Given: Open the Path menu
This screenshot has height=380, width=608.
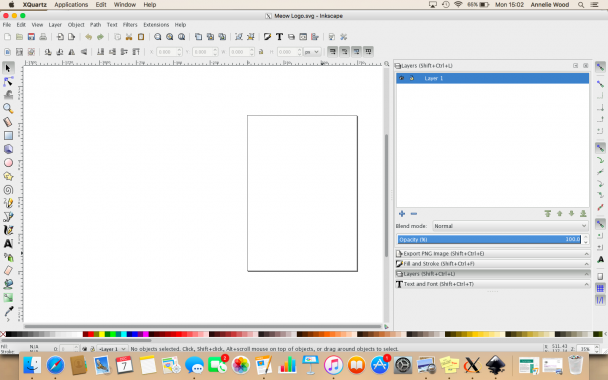Looking at the screenshot, I should pos(95,25).
